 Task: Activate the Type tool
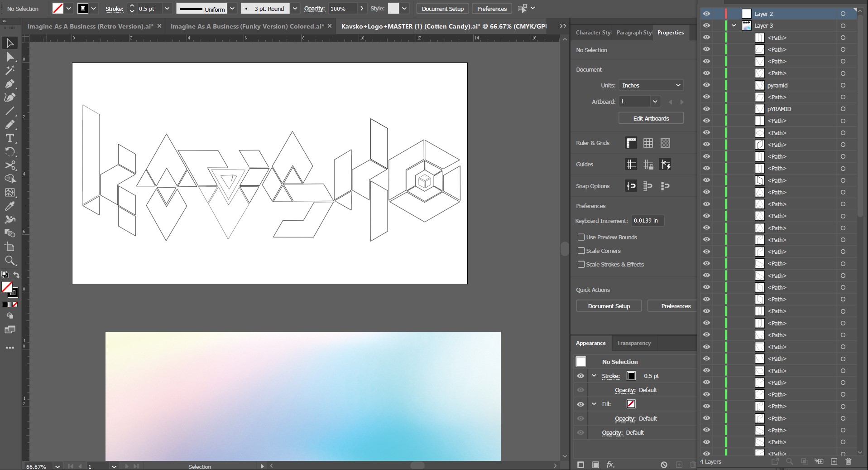[10, 138]
